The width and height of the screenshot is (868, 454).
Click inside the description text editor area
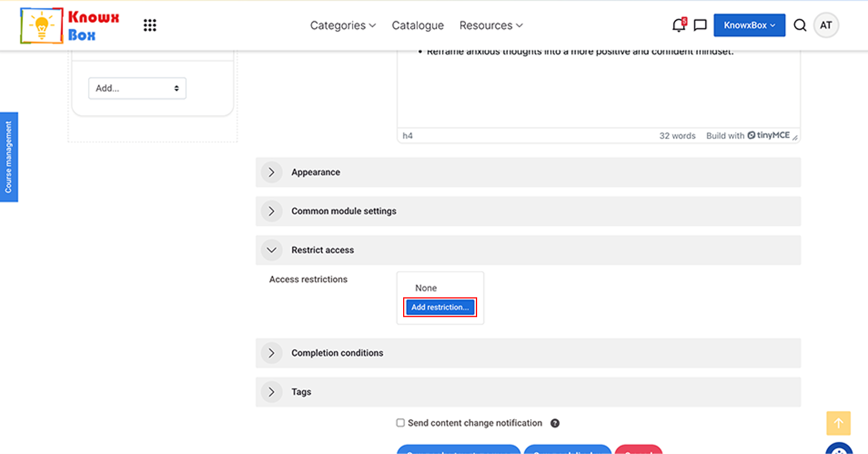pos(598,90)
